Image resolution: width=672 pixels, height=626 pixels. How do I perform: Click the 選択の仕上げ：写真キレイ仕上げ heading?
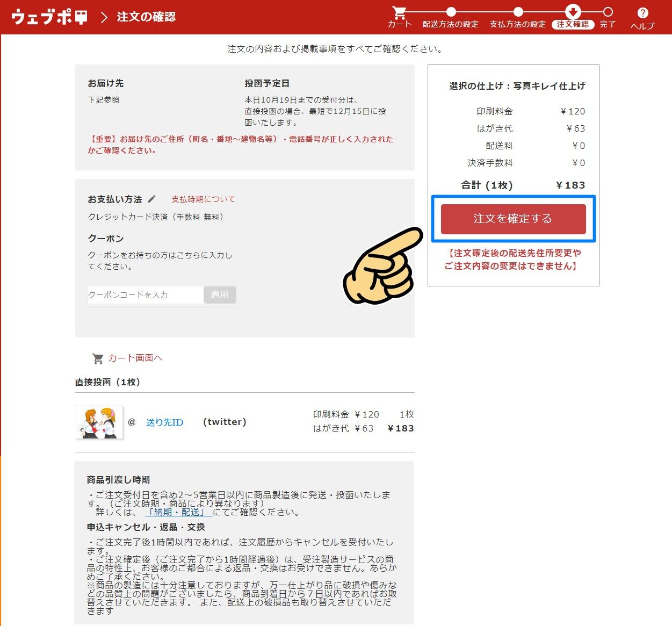click(x=517, y=86)
